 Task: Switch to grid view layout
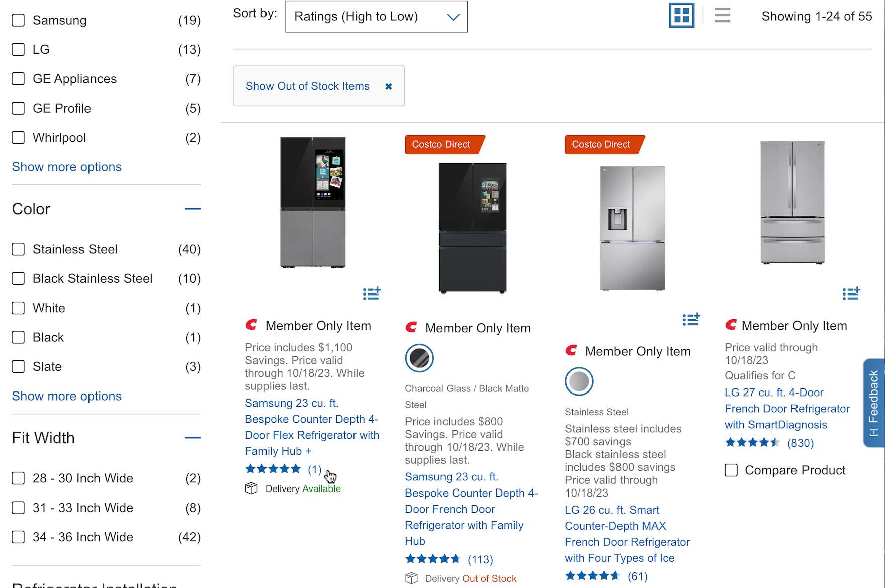[681, 16]
